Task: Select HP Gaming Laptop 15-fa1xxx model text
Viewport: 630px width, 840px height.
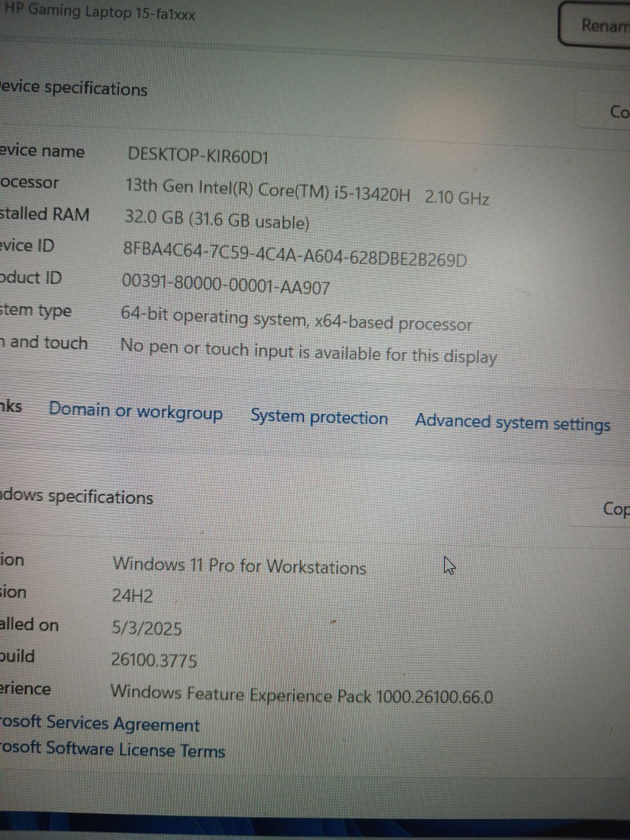Action: (x=99, y=11)
